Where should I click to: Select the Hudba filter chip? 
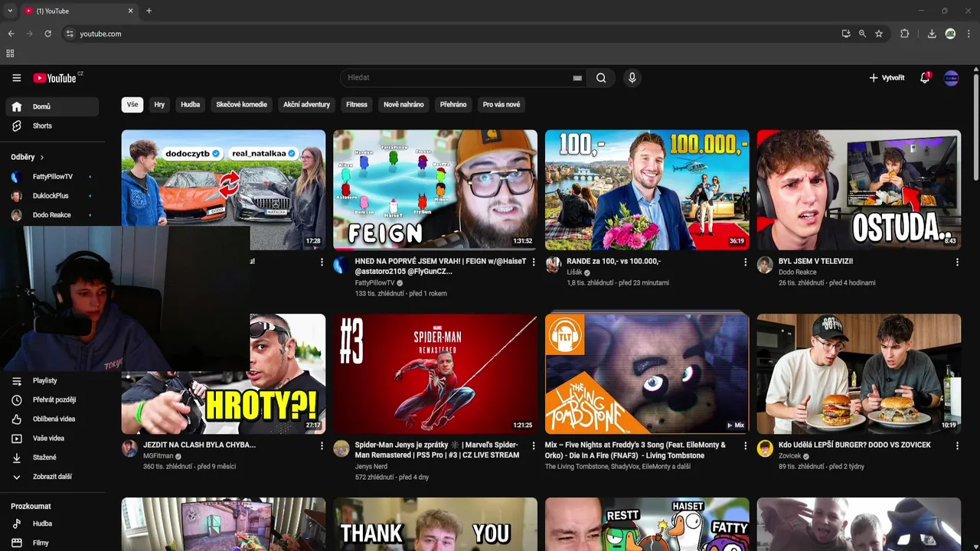pyautogui.click(x=191, y=105)
